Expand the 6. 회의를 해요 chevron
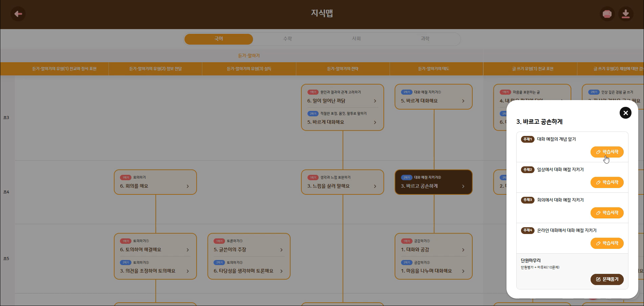The image size is (644, 306). [188, 186]
